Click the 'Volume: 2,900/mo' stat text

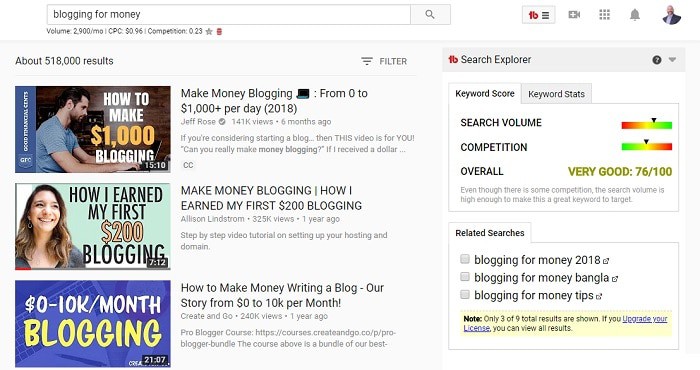coord(75,31)
